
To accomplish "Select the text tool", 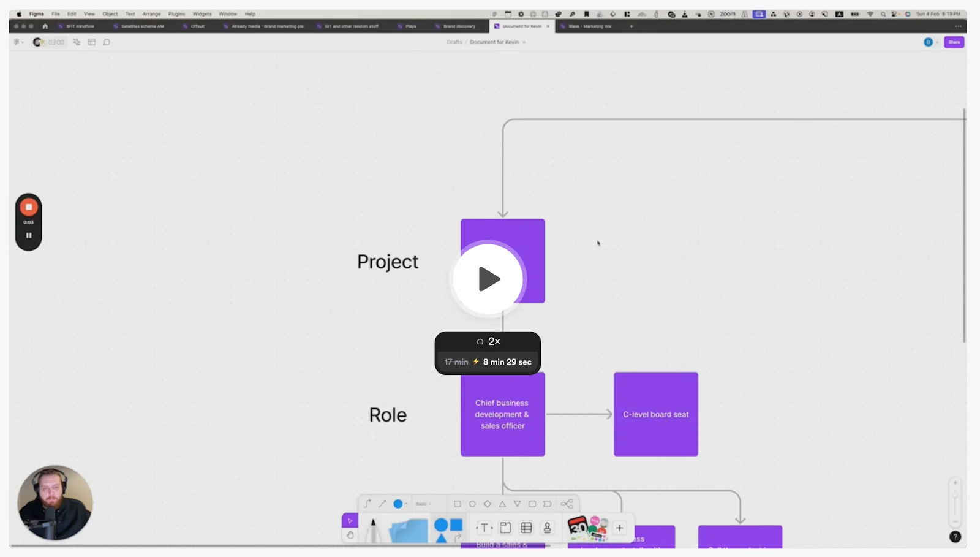I will point(484,528).
